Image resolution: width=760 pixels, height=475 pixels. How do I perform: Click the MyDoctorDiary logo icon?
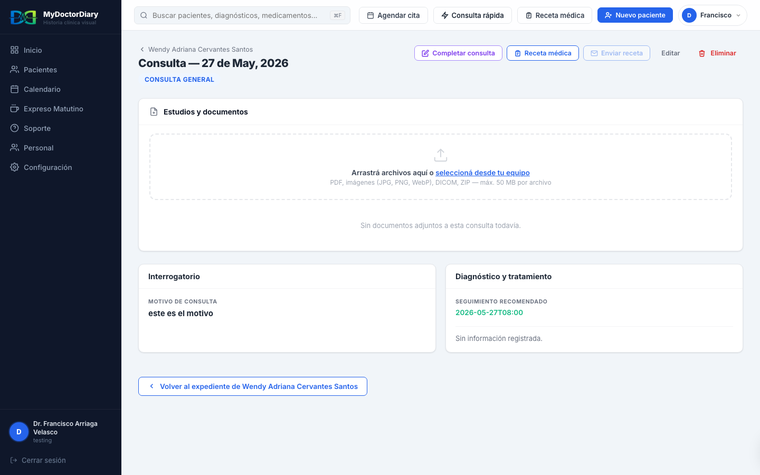(x=23, y=17)
